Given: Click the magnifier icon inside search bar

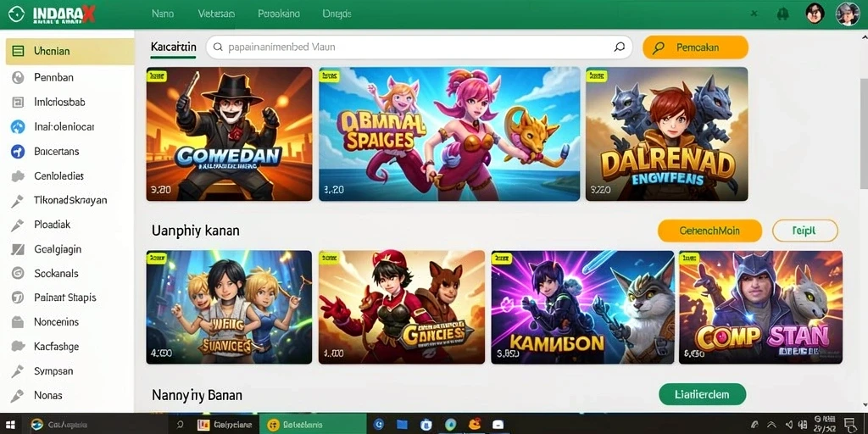Looking at the screenshot, I should coord(620,47).
